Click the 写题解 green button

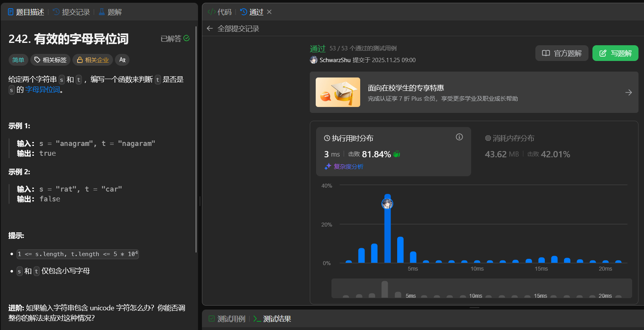click(x=615, y=53)
